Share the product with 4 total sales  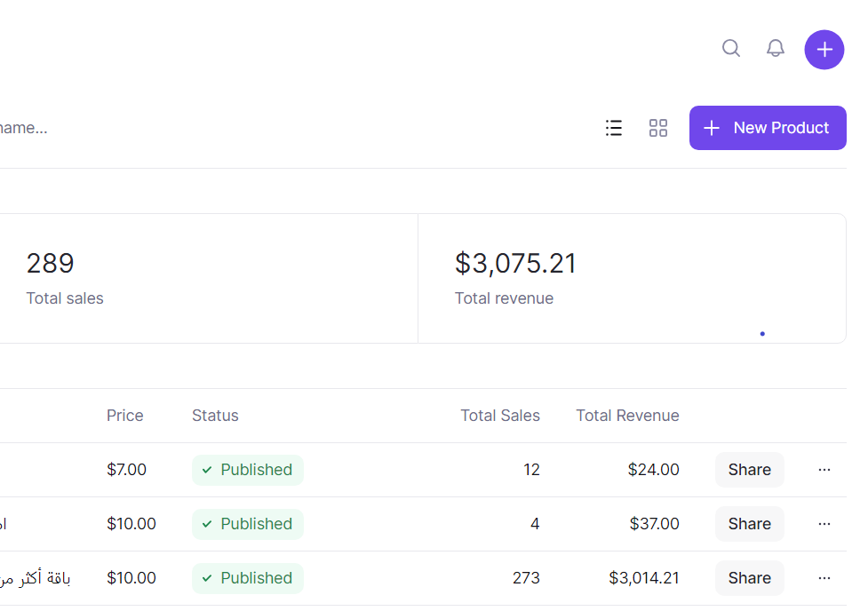(749, 524)
